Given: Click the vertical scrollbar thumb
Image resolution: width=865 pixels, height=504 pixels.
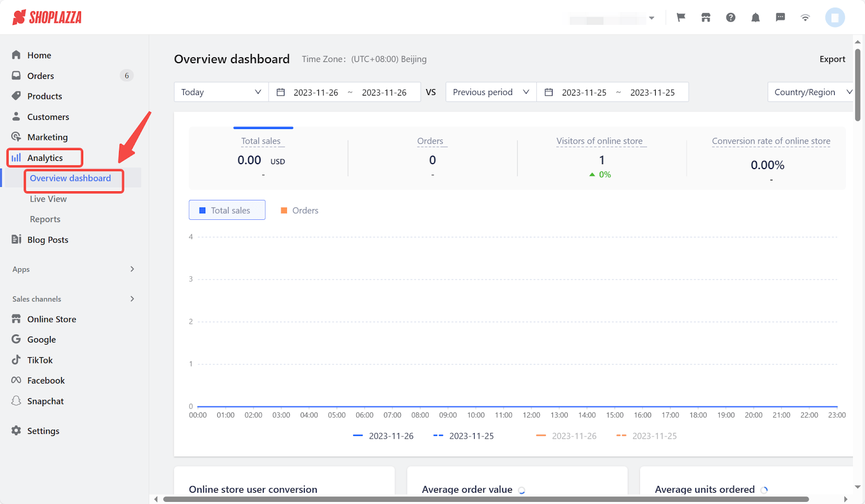Looking at the screenshot, I should (857, 85).
